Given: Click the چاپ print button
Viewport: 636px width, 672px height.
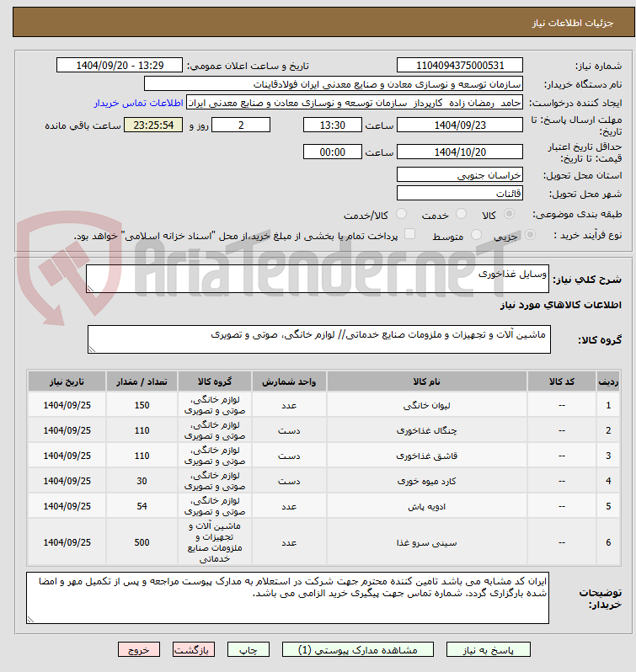Looking at the screenshot, I should click(x=249, y=650).
